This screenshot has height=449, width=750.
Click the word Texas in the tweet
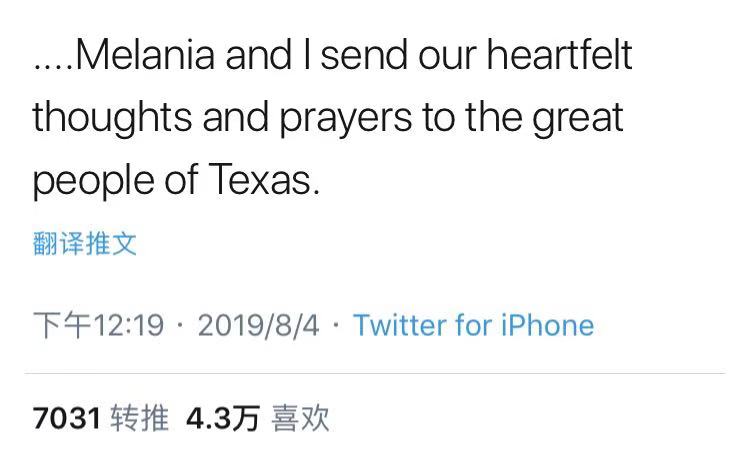pos(265,181)
